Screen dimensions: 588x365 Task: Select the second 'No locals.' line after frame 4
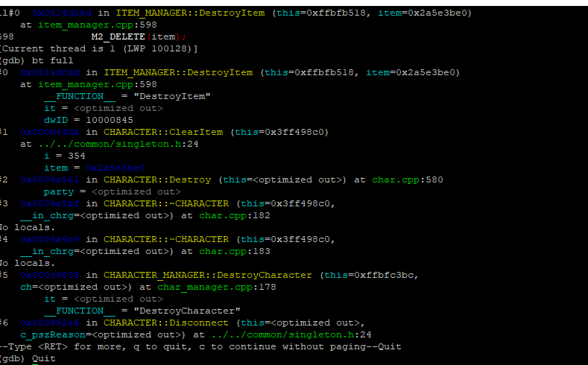[x=28, y=263]
